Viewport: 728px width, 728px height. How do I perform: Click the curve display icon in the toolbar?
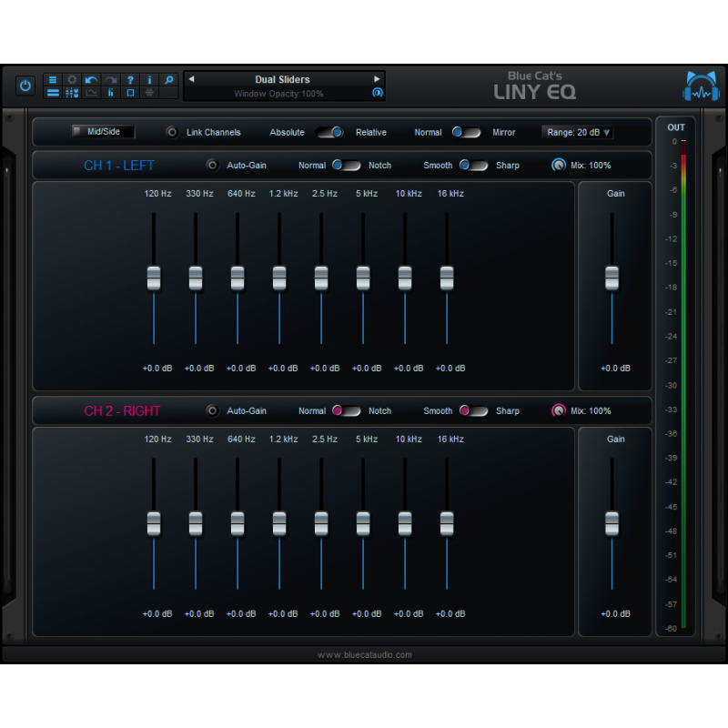click(x=91, y=92)
